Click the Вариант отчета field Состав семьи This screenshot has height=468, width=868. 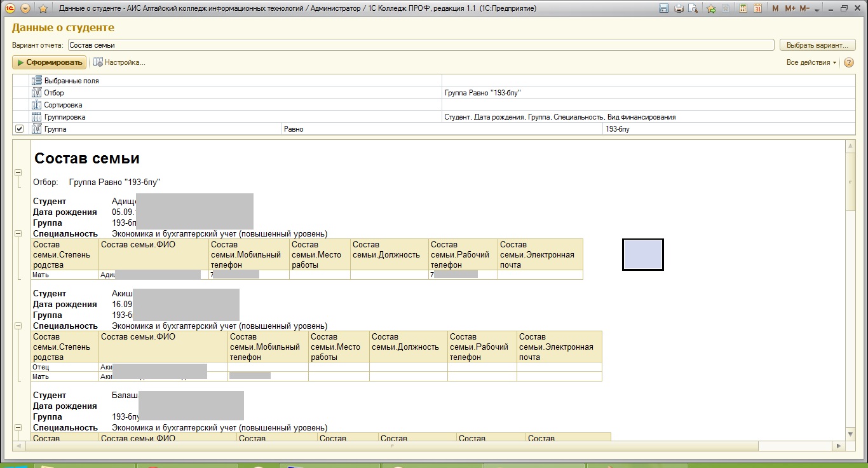[421, 45]
